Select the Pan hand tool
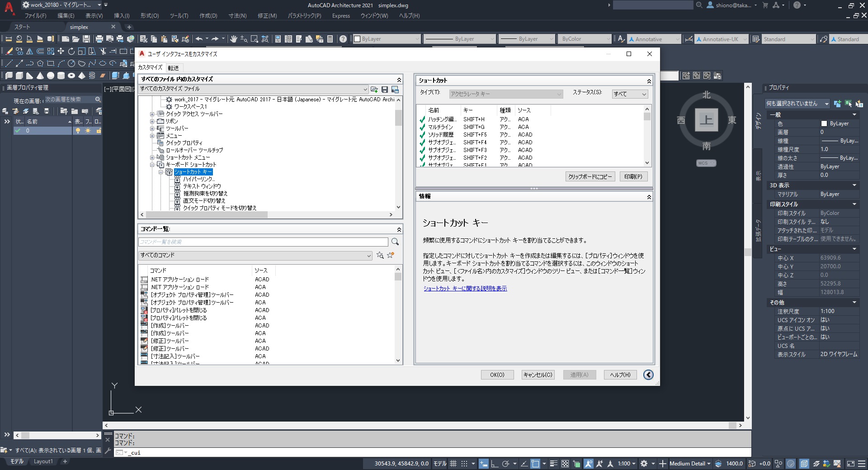Image resolution: width=868 pixels, height=470 pixels. tap(233, 39)
